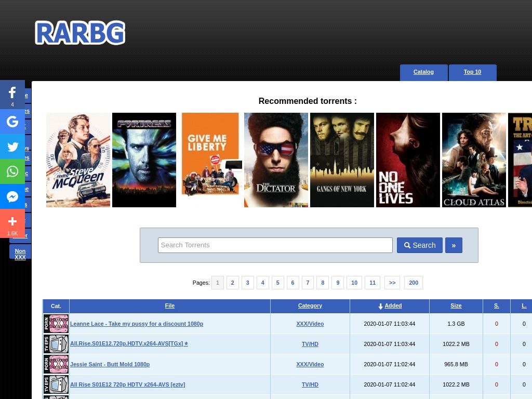Sort table by L. leechers column
Viewport: 532px width, 399px height.
coord(524,305)
